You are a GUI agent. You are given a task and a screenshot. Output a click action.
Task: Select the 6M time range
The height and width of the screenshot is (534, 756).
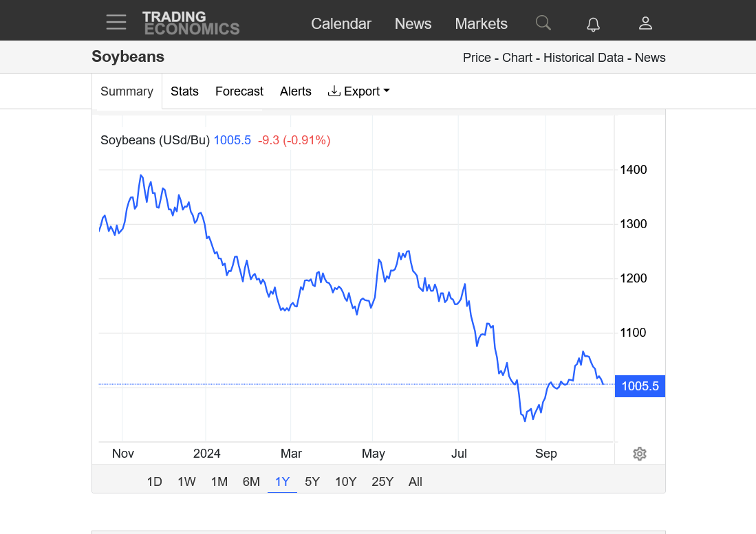coord(251,482)
